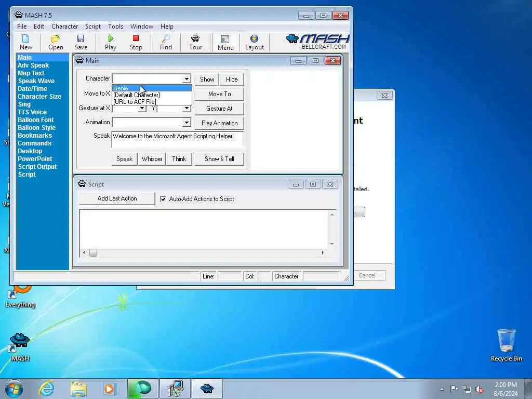This screenshot has width=532, height=399.
Task: Toggle the Menu toolbar button
Action: [225, 43]
